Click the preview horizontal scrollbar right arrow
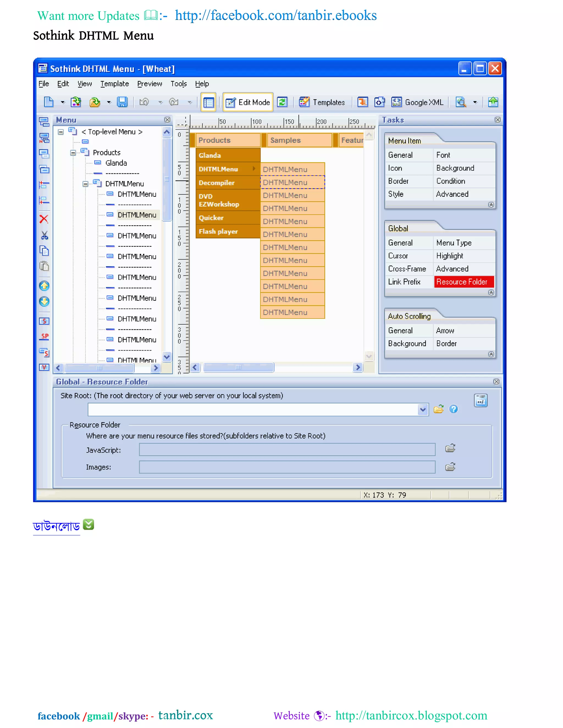Viewport: 563px width, 728px height. [x=358, y=367]
